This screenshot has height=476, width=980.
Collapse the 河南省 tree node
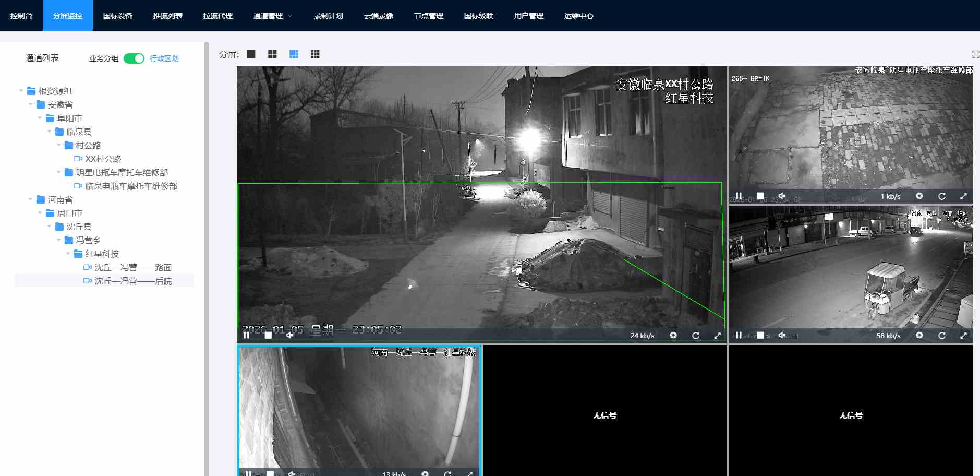pos(31,200)
